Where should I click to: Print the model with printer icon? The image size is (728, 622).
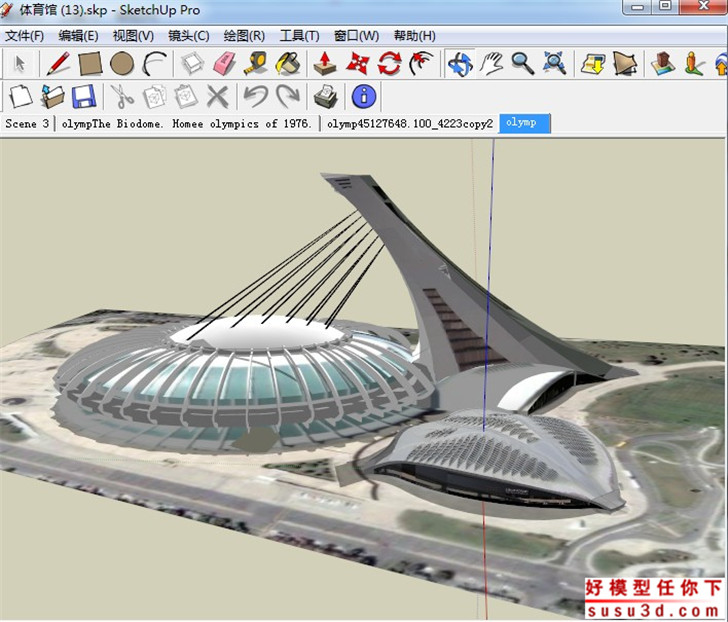[x=325, y=97]
